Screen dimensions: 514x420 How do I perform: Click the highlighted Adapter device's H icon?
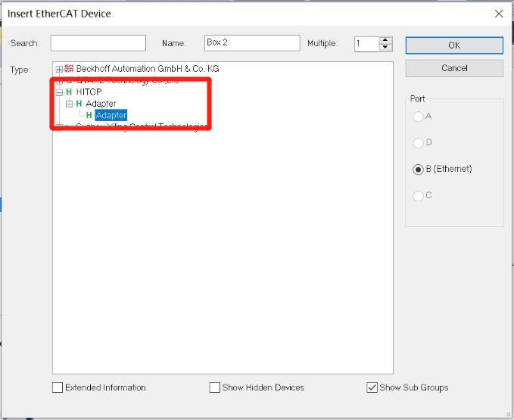click(x=89, y=115)
